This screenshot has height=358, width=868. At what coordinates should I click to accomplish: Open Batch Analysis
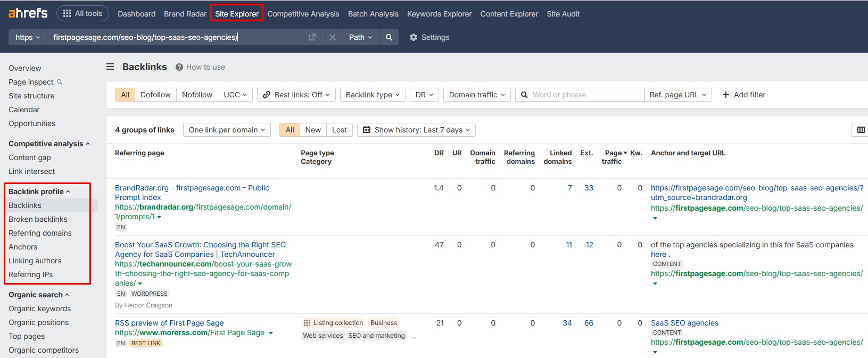pyautogui.click(x=373, y=14)
